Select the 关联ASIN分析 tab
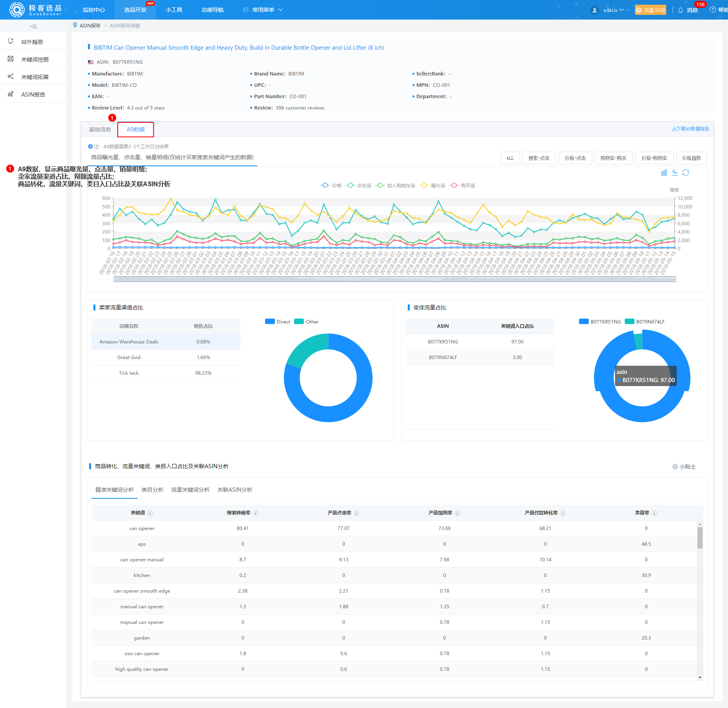 coord(235,490)
